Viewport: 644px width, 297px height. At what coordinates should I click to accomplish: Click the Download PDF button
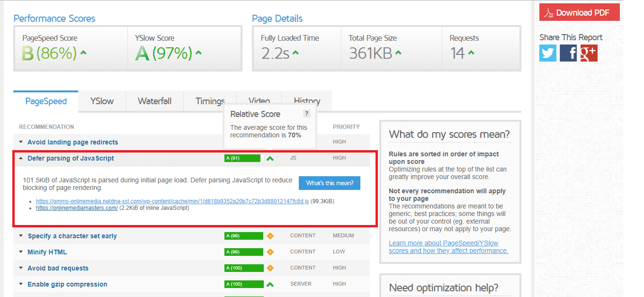pyautogui.click(x=579, y=13)
